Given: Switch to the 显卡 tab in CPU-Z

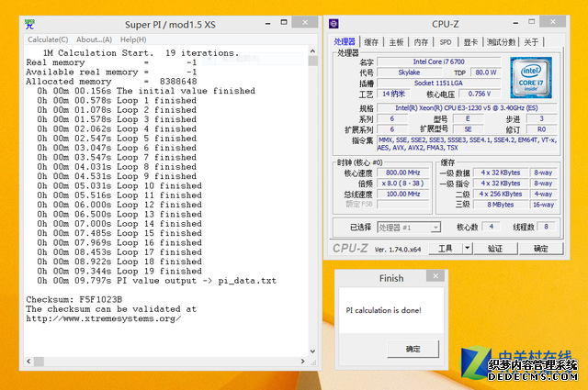Looking at the screenshot, I should point(470,42).
